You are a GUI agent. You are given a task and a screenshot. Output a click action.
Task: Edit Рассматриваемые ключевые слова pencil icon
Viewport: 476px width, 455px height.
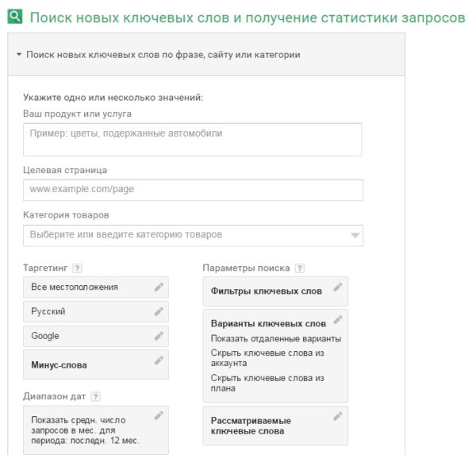(338, 415)
